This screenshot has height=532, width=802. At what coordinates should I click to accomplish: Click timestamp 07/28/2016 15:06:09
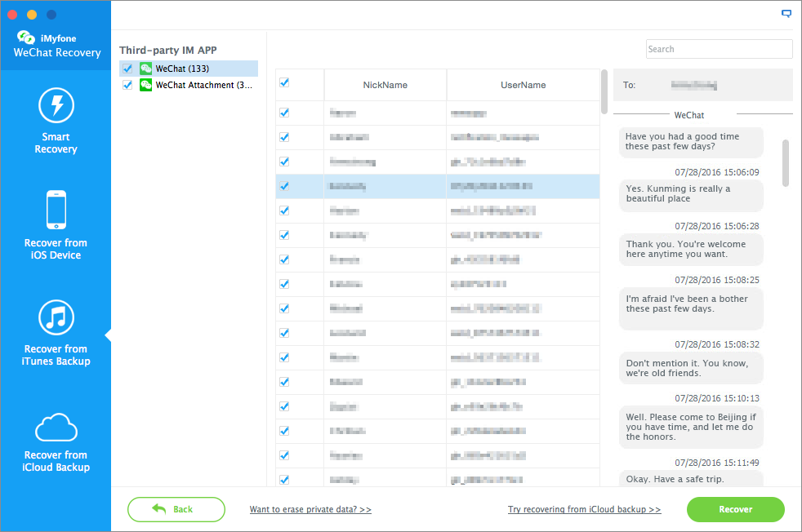tap(716, 172)
